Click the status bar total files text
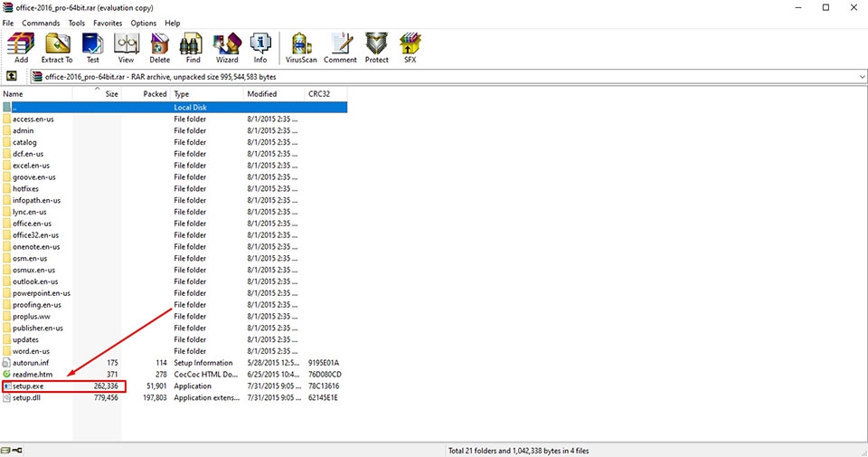 519,451
